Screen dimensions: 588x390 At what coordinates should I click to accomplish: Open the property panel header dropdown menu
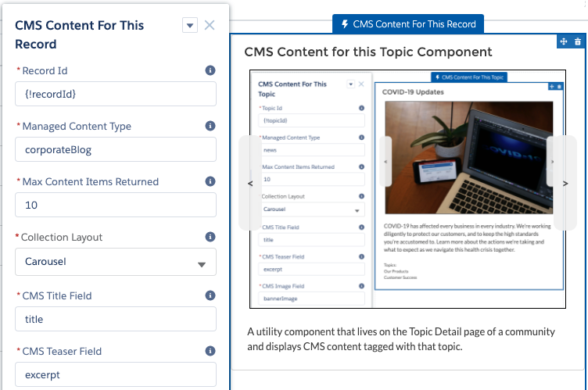click(x=190, y=26)
